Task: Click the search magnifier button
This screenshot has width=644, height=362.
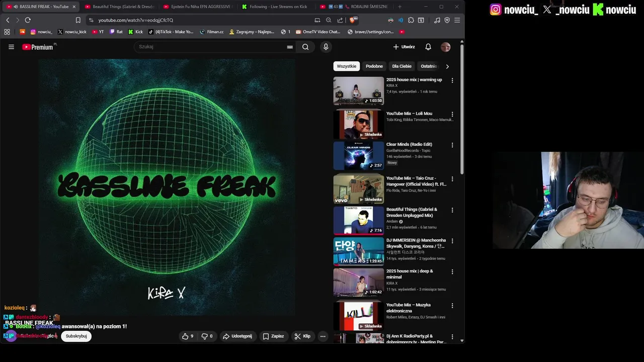Action: pyautogui.click(x=305, y=47)
